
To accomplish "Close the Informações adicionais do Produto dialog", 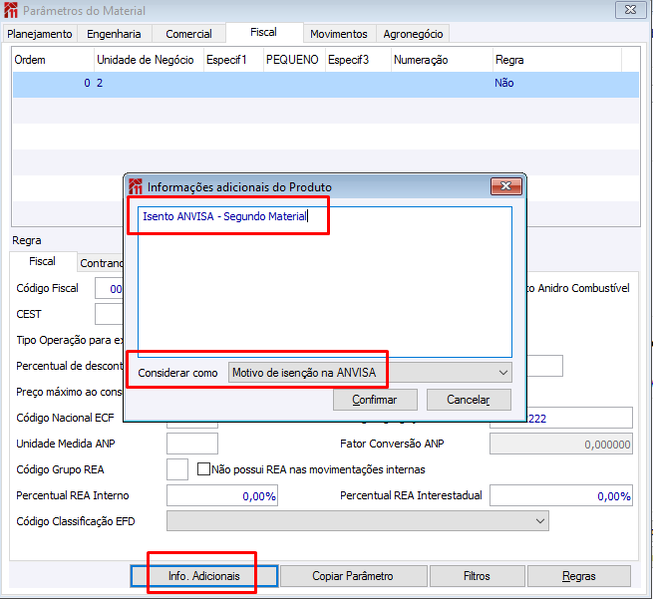I will 506,186.
